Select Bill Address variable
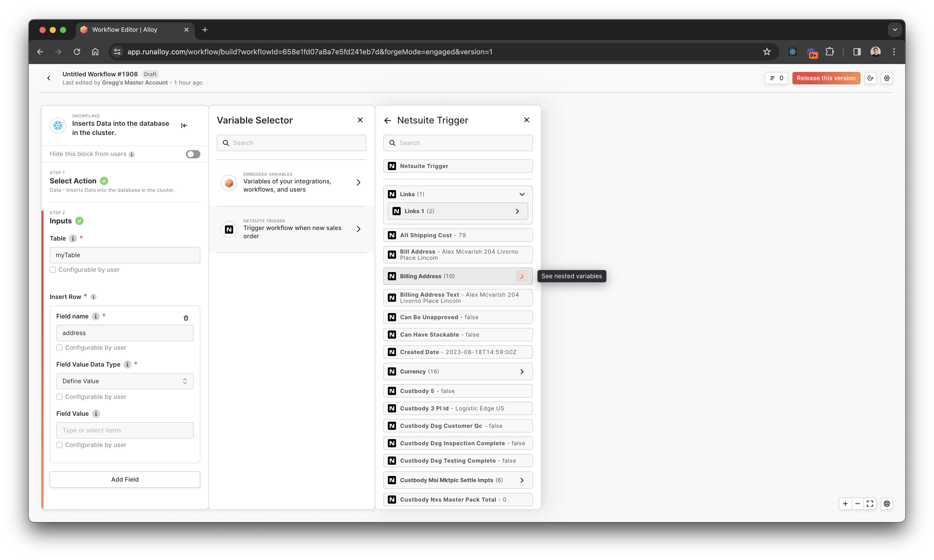The height and width of the screenshot is (560, 934). point(458,255)
